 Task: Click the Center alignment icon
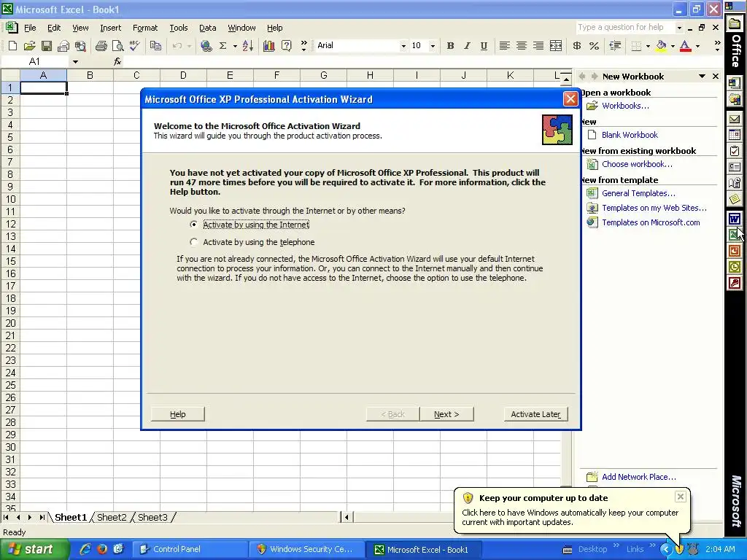521,46
